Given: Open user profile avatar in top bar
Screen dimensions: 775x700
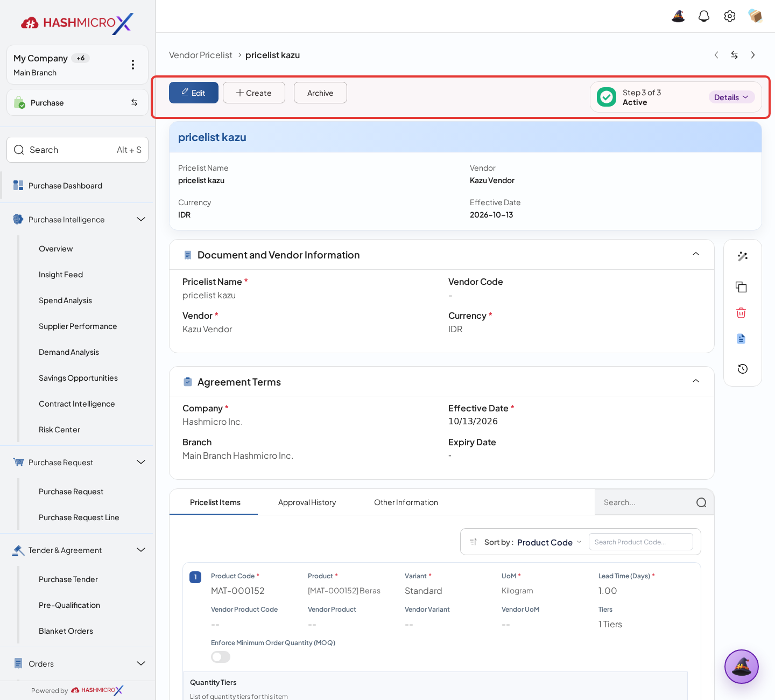Looking at the screenshot, I should coord(756,16).
